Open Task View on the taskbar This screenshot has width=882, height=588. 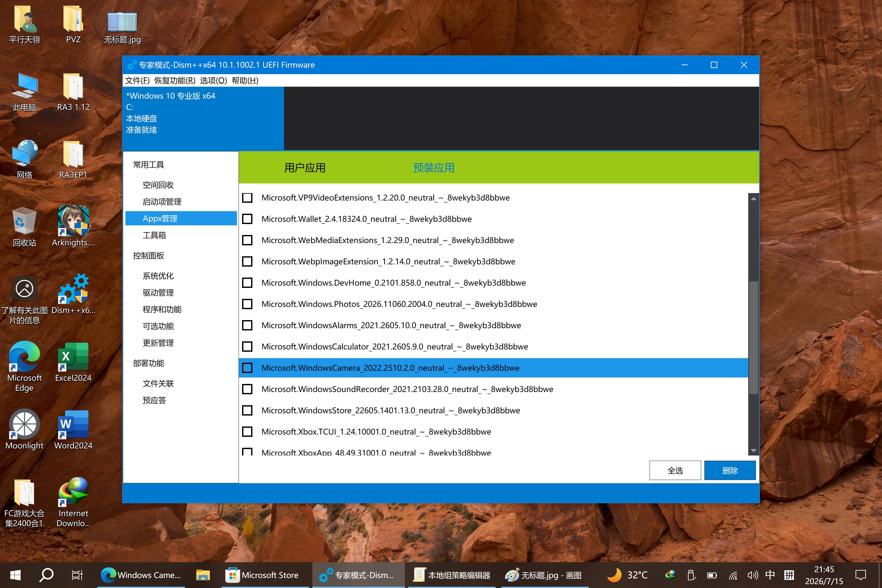tap(77, 575)
